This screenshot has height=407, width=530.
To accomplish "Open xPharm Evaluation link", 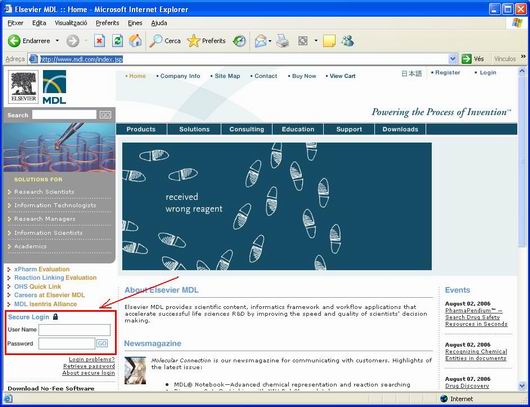I will coord(42,269).
